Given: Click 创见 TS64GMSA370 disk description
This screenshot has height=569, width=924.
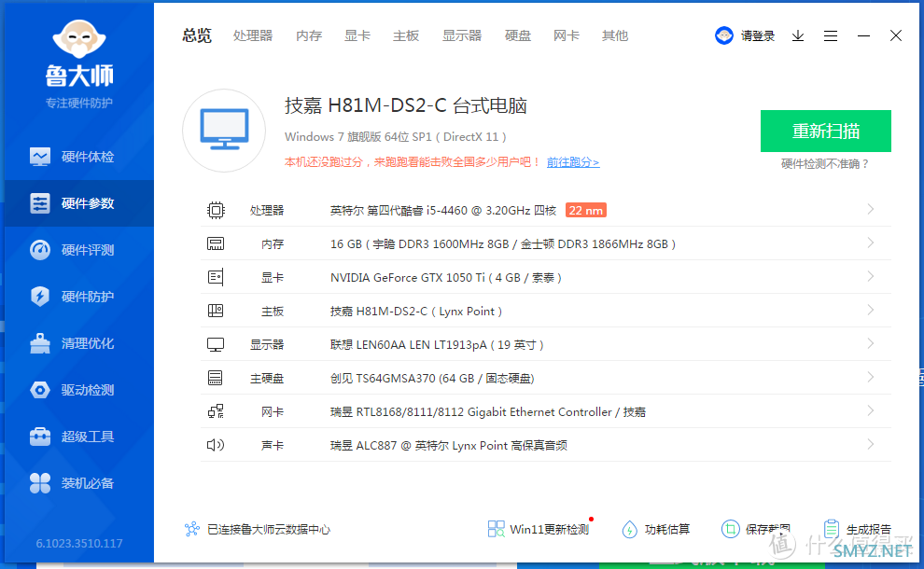Looking at the screenshot, I should click(432, 378).
